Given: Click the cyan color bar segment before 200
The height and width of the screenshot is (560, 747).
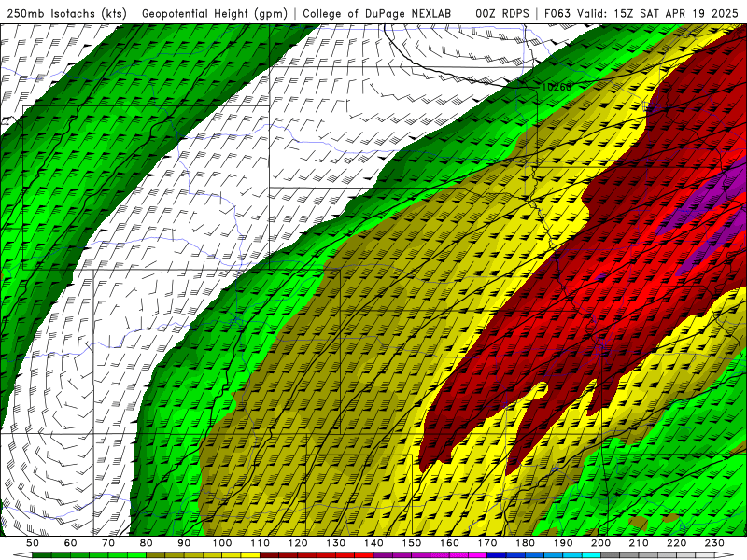Looking at the screenshot, I should click(x=592, y=555).
